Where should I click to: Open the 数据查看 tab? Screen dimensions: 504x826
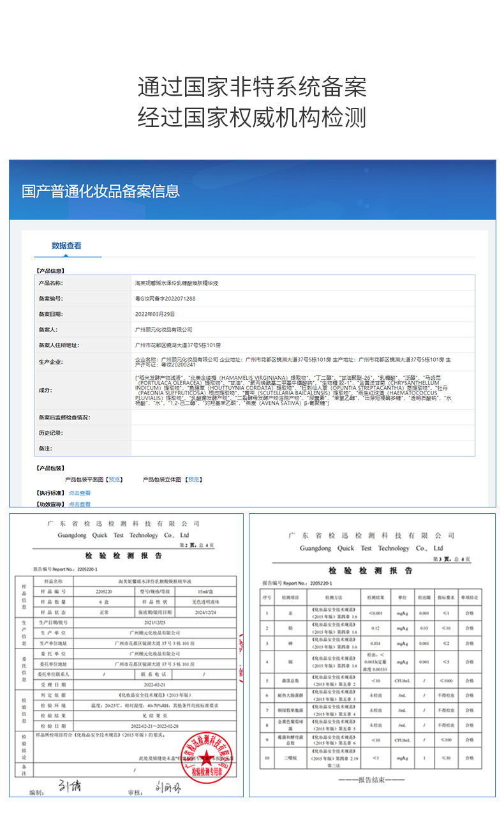(x=66, y=246)
